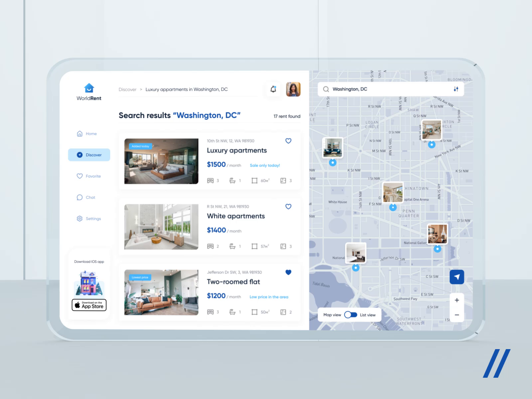
Task: Click address R St NW, 21, WA 981930
Action: 228,207
